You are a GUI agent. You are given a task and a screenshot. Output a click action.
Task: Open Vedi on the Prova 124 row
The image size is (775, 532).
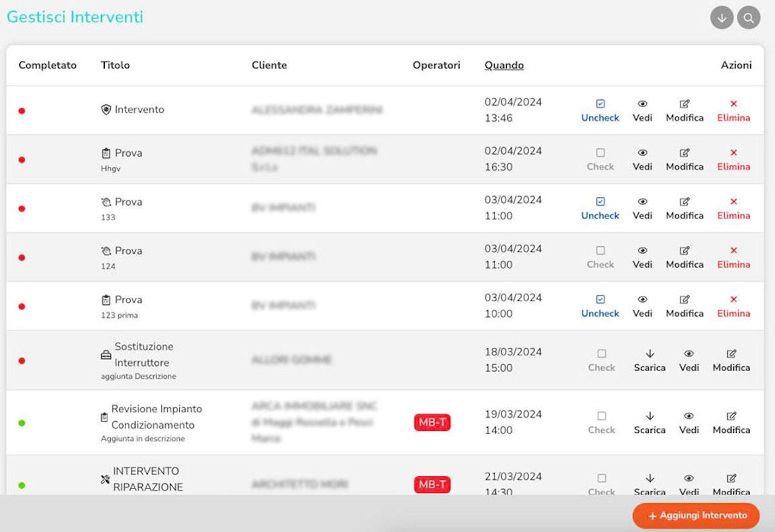[642, 258]
